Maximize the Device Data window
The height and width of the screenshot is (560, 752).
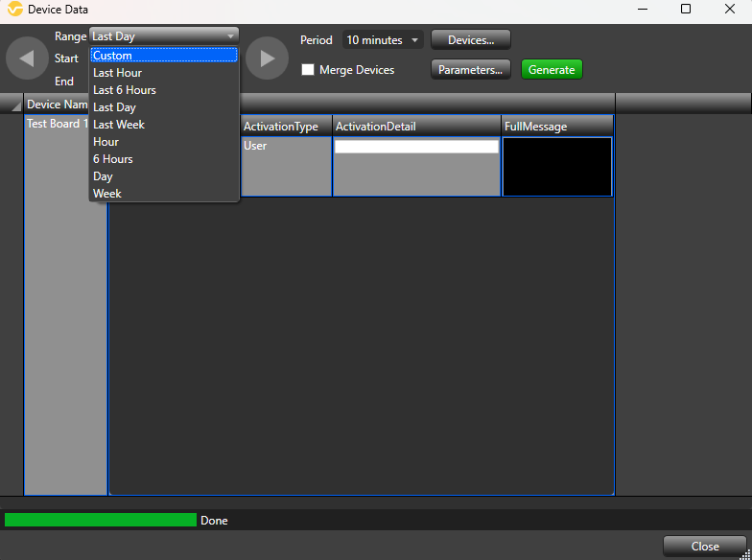pos(686,9)
